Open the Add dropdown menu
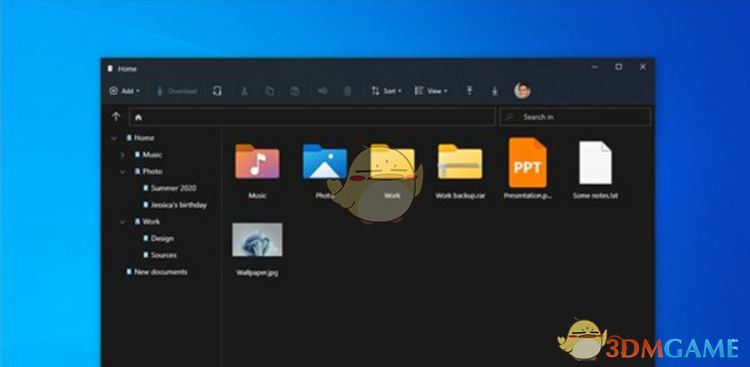 [x=124, y=91]
